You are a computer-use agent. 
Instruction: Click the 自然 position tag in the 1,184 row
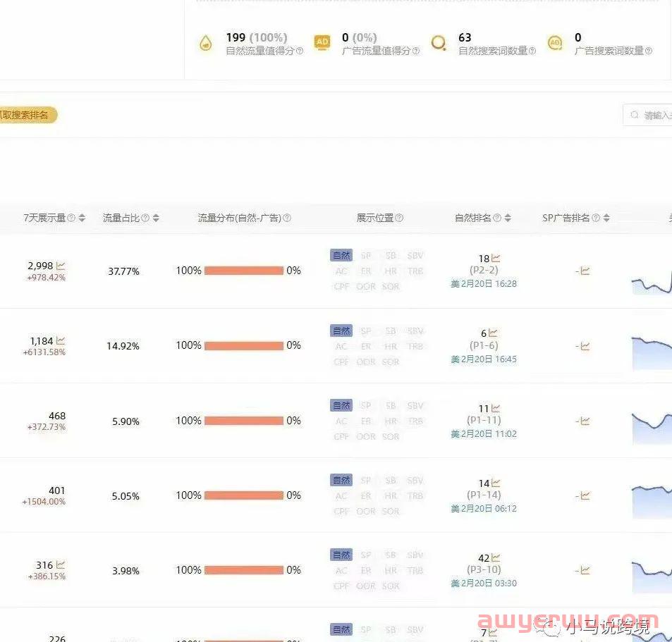coord(341,331)
